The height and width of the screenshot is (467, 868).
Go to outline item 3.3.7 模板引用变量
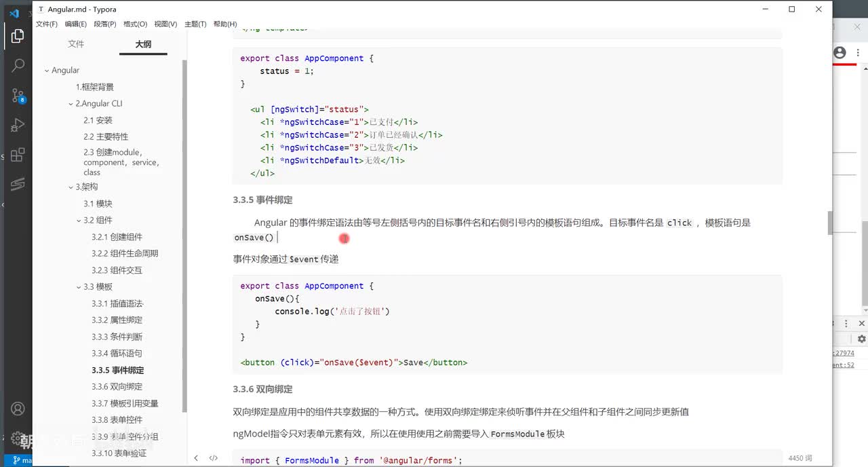125,403
